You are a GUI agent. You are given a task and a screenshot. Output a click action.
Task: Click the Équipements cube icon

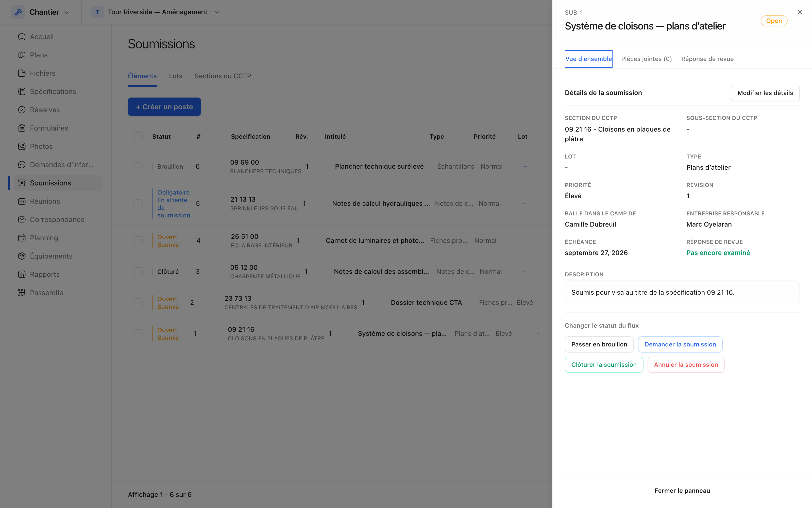click(x=22, y=256)
